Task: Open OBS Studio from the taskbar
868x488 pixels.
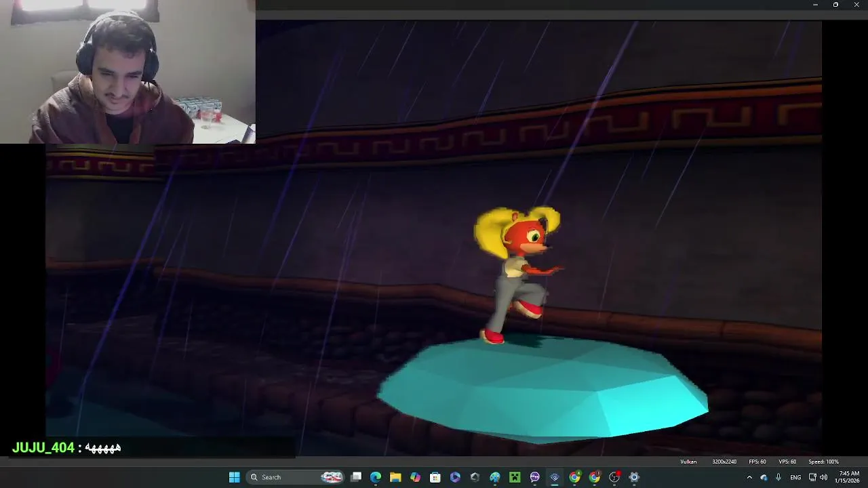Action: [614, 477]
